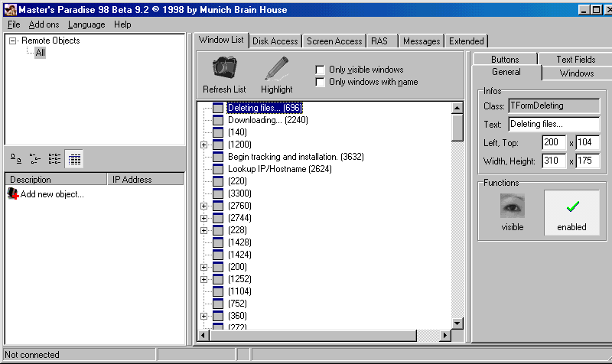612x364 pixels.
Task: Select the Downloading... (2240) window icon
Action: [x=218, y=120]
